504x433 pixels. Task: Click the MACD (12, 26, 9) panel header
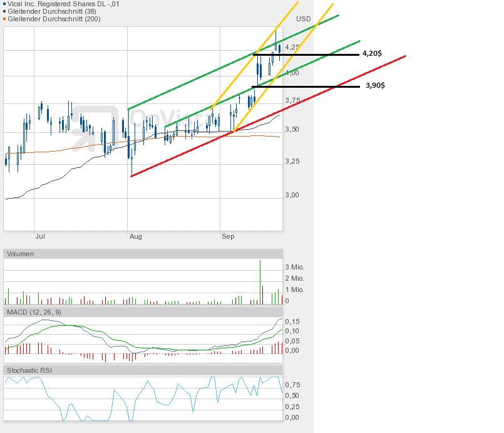pos(143,312)
